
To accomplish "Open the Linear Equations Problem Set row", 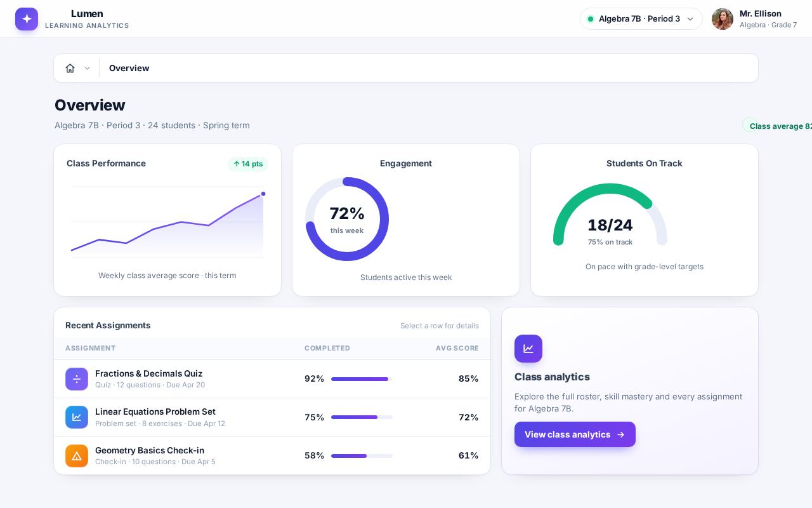I will coord(272,417).
